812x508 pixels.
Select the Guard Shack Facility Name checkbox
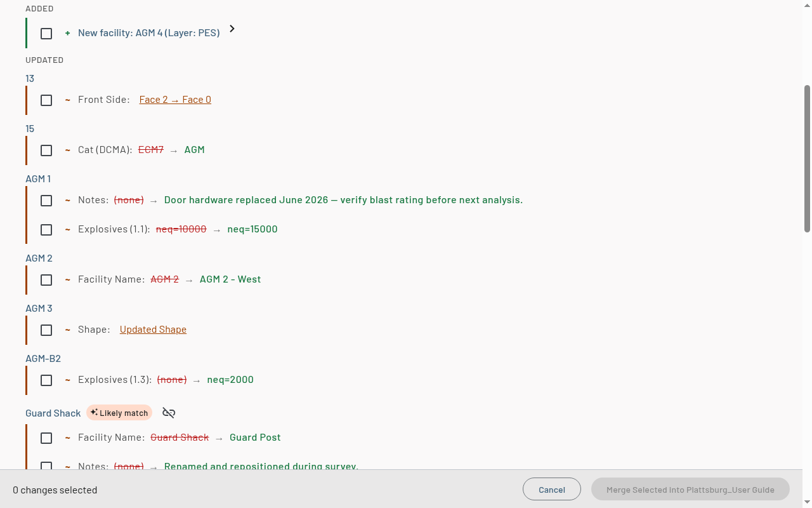coord(46,438)
